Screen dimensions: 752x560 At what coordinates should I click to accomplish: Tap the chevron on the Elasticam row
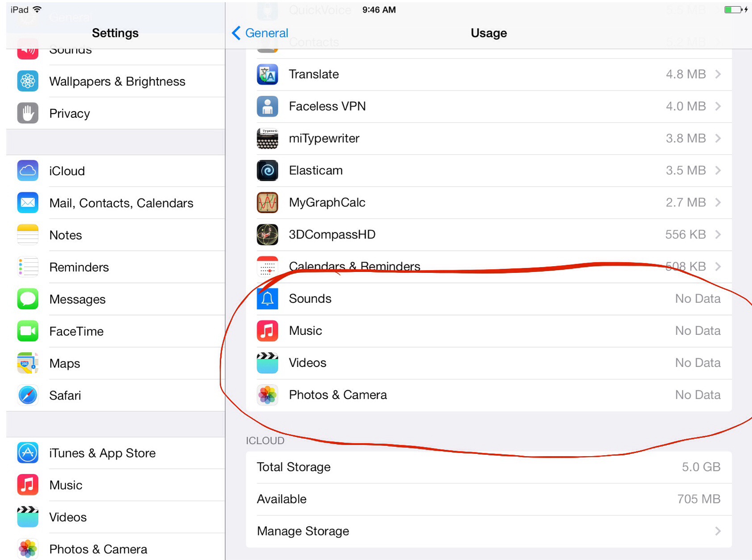(x=718, y=170)
